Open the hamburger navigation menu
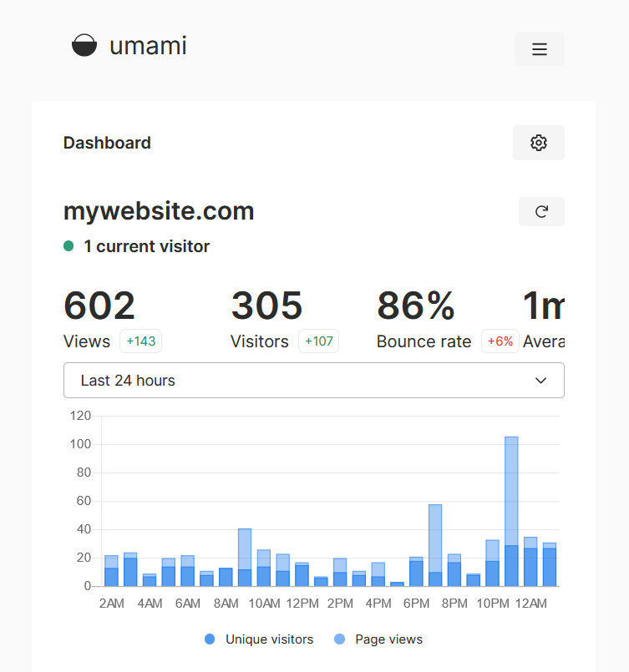The width and height of the screenshot is (629, 672). [x=539, y=49]
